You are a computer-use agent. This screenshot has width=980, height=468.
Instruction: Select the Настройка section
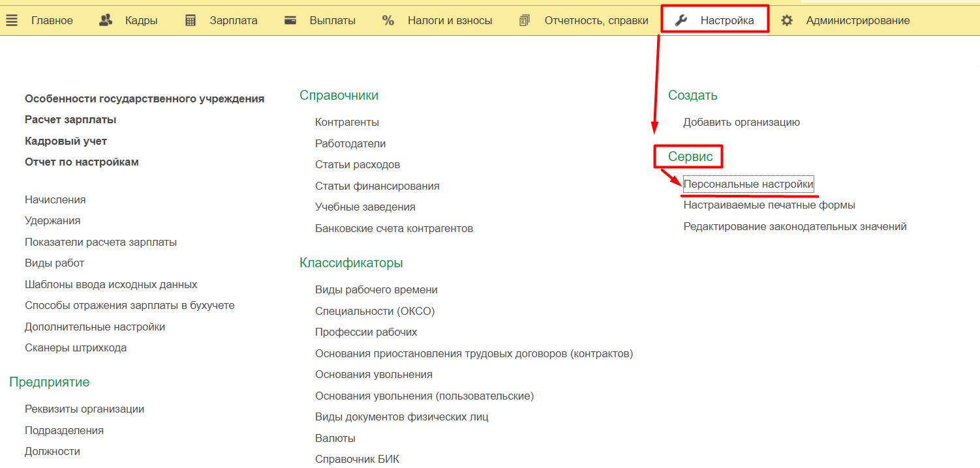click(727, 20)
